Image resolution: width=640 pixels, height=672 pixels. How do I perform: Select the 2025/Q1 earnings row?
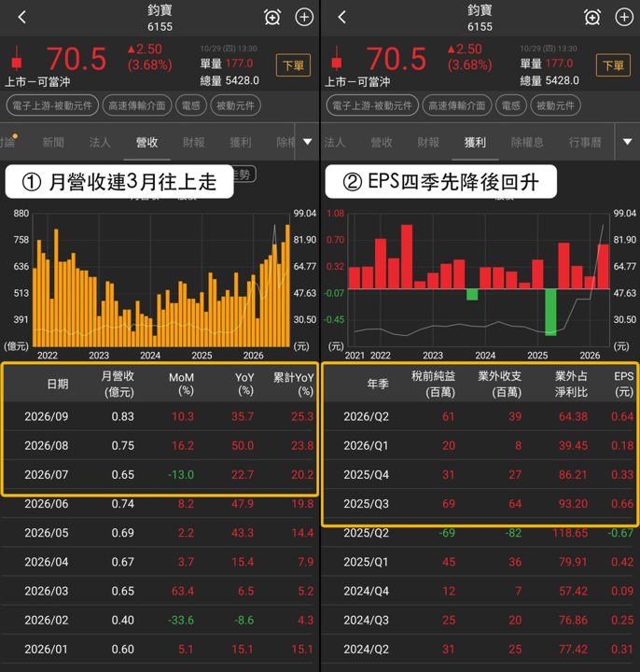480,562
